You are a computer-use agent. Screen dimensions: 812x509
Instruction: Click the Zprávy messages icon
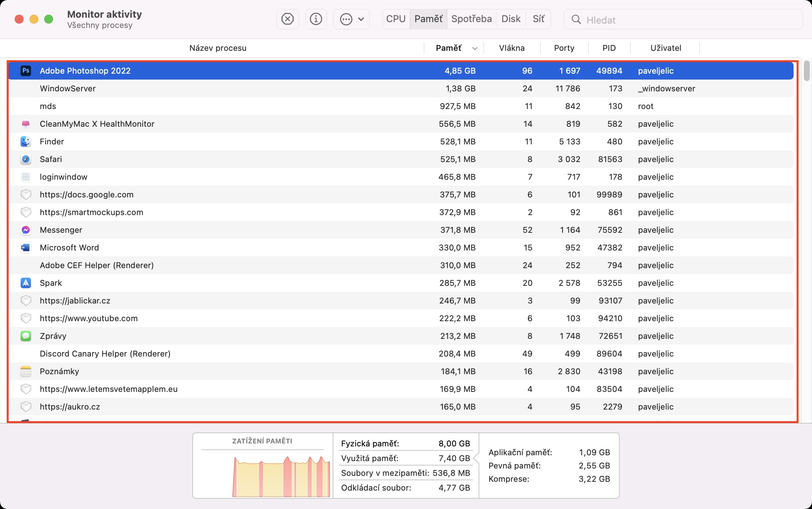[26, 336]
